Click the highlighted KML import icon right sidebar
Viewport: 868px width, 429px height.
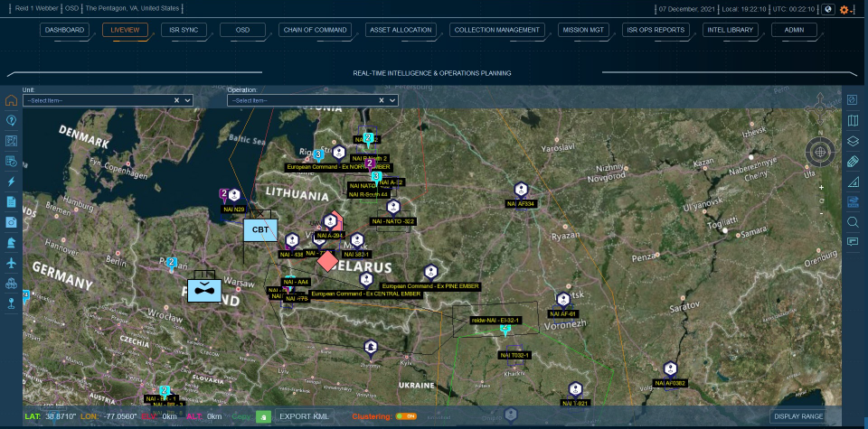tap(853, 201)
